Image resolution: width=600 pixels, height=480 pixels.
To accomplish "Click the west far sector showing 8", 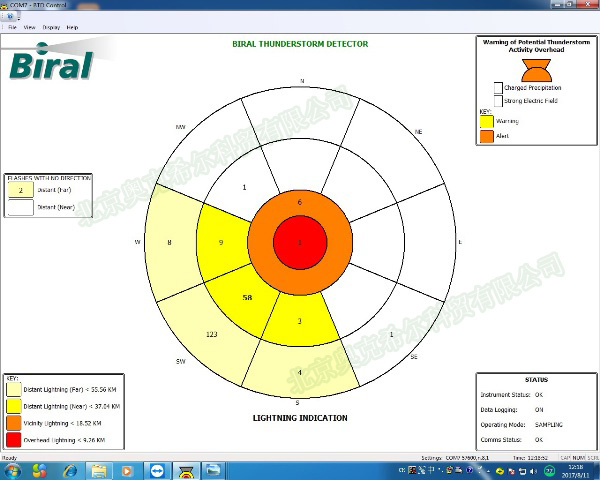I will 170,242.
